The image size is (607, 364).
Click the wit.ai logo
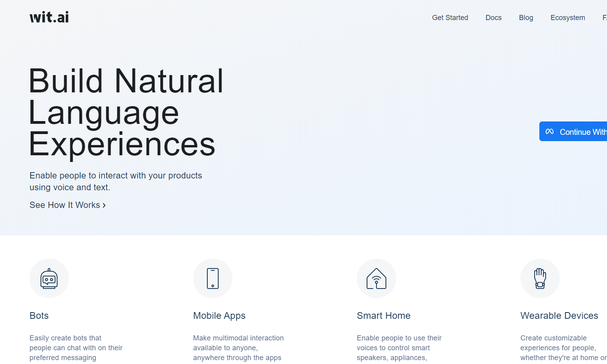pyautogui.click(x=49, y=17)
